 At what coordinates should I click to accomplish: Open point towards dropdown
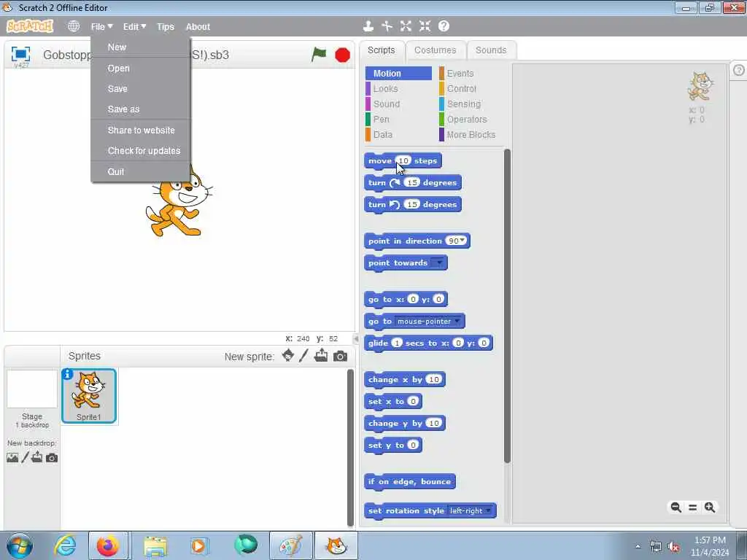click(x=438, y=262)
